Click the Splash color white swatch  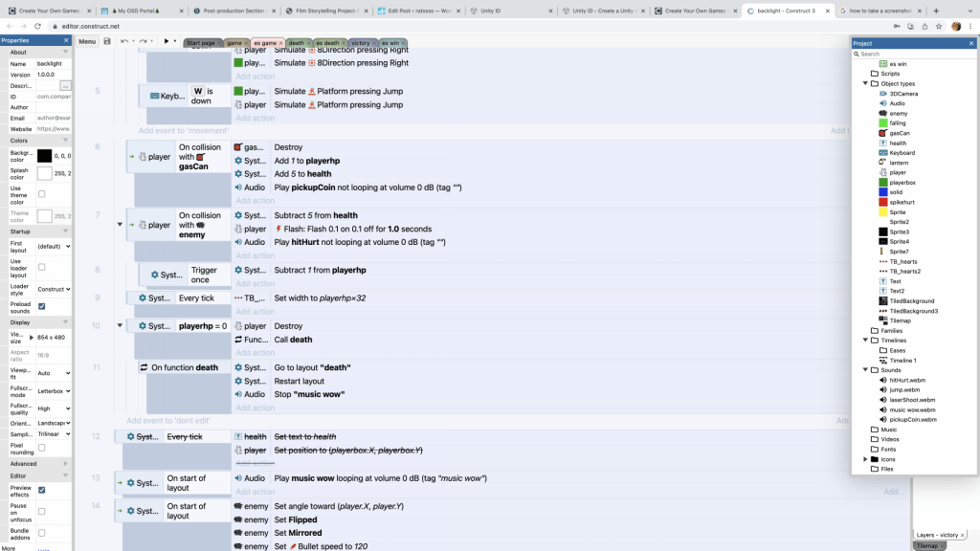(x=44, y=173)
